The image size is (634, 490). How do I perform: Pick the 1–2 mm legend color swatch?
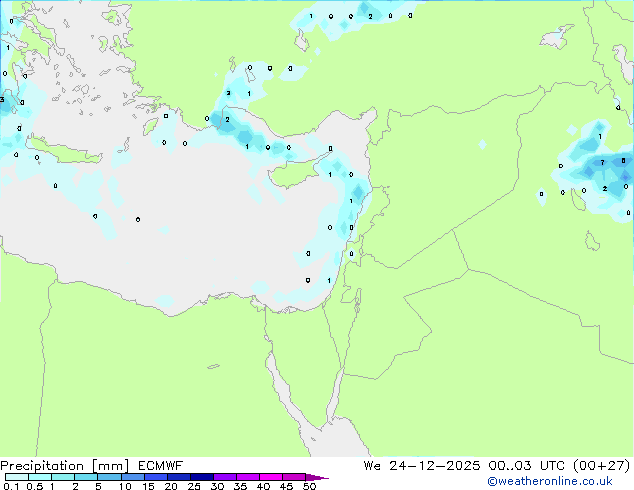point(63,477)
